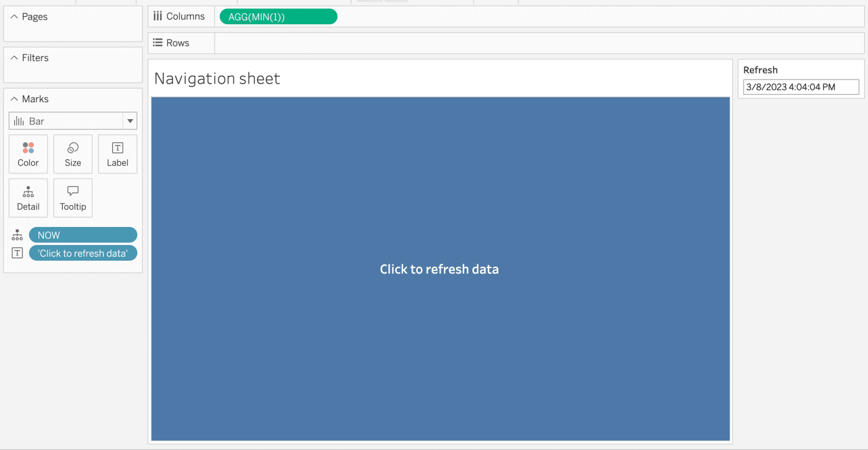The height and width of the screenshot is (450, 868).
Task: Click the Columns shelf icon
Action: point(157,16)
